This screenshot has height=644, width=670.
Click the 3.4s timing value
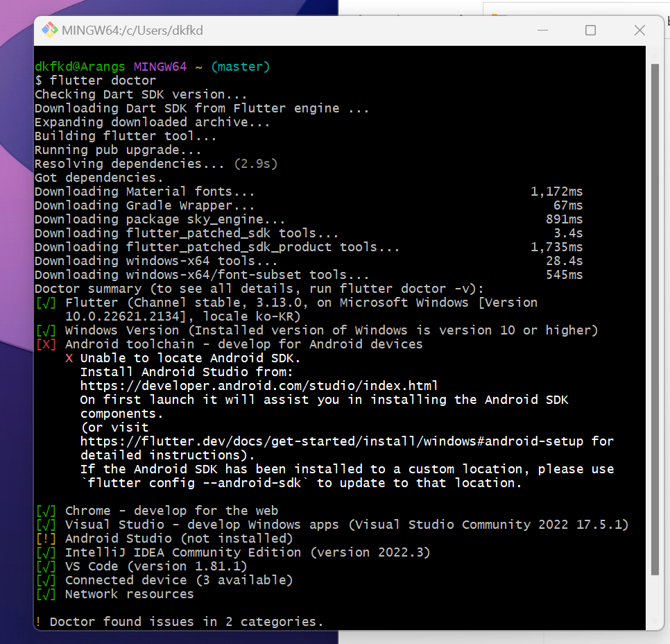coord(568,233)
